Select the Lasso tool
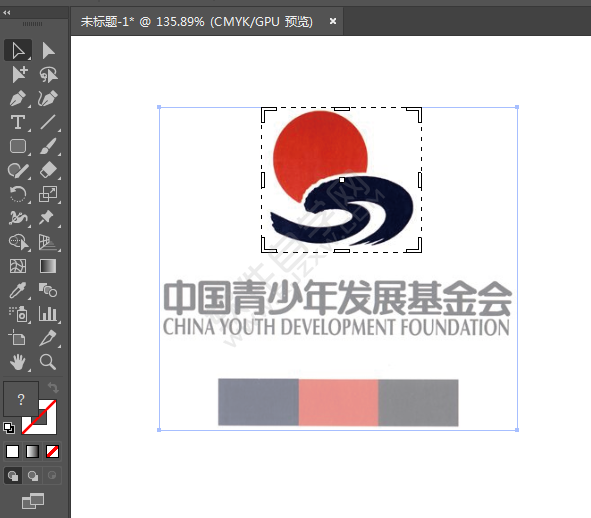The image size is (591, 518). click(x=48, y=75)
